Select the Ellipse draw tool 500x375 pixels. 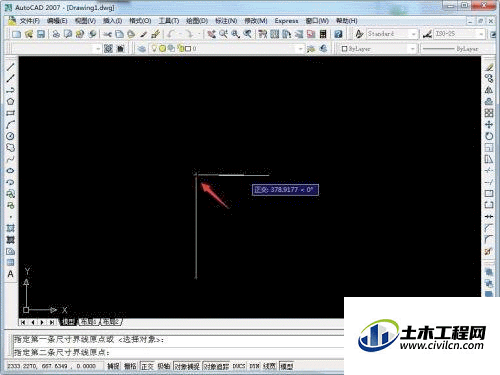pos(10,170)
